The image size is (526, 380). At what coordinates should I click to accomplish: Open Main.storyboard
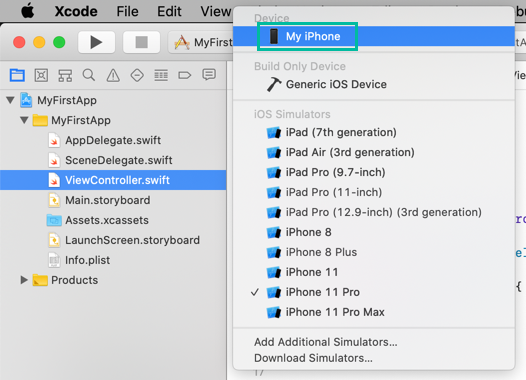[x=99, y=200]
